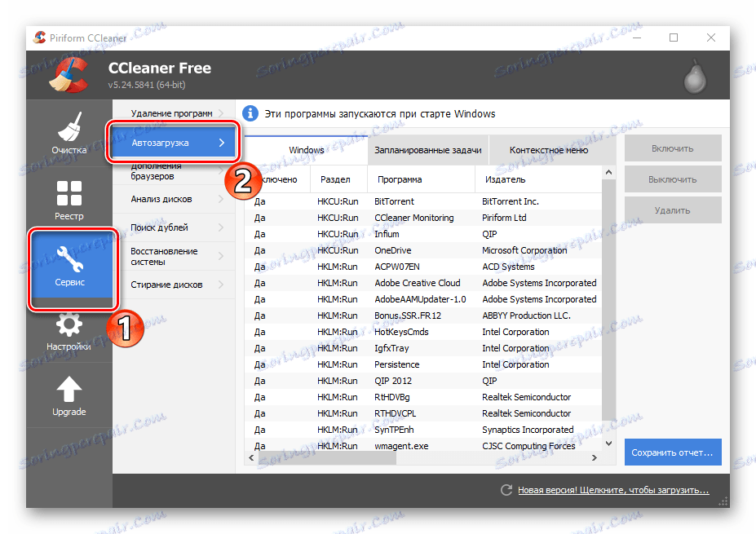Click the vertical scrollbar down arrow

click(x=608, y=444)
